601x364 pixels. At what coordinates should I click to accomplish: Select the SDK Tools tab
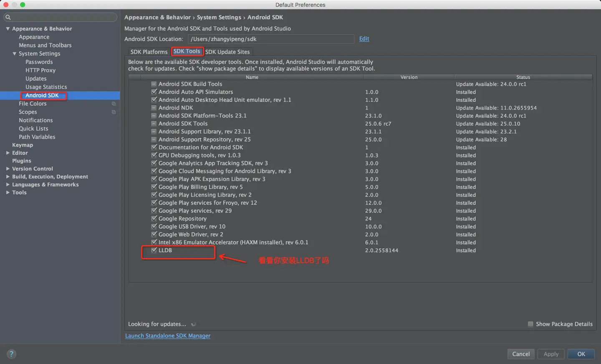pos(187,51)
